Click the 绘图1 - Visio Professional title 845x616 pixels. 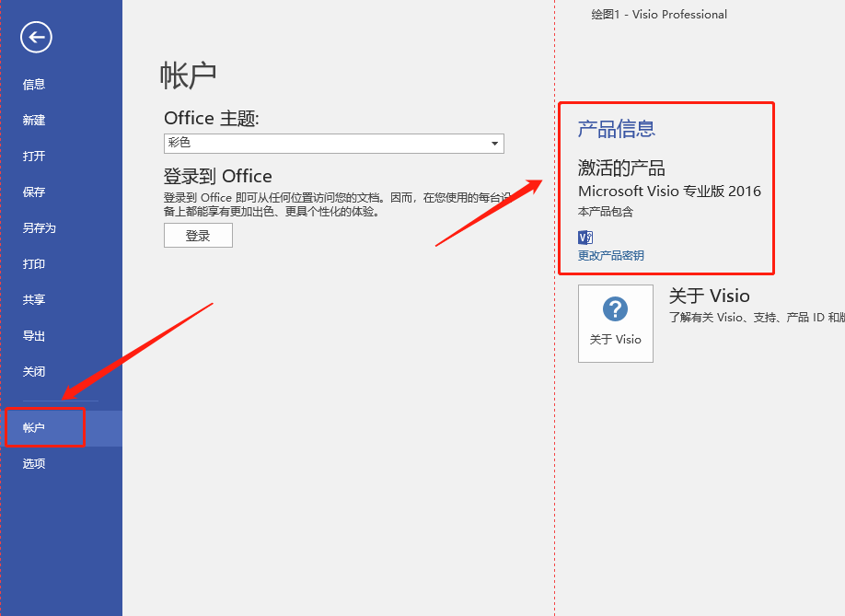659,15
